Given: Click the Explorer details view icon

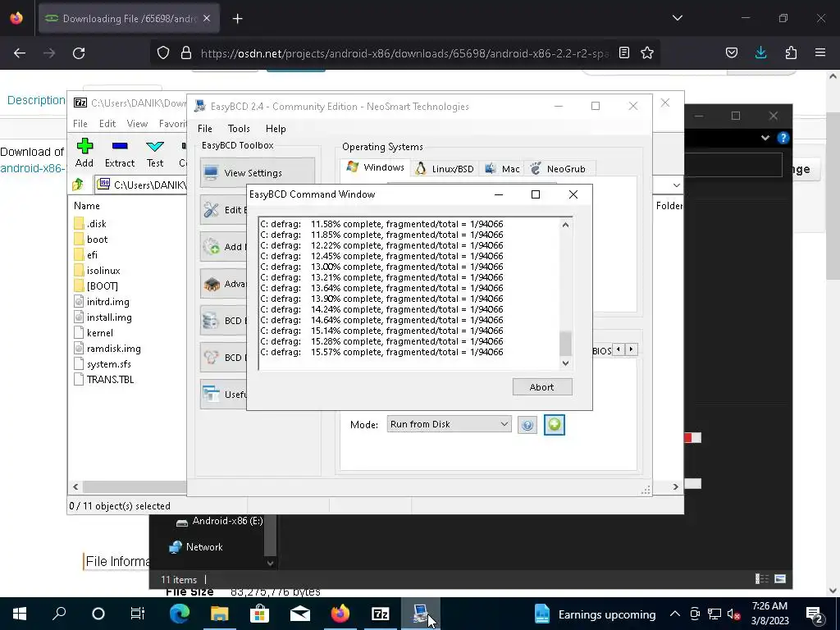Looking at the screenshot, I should tap(761, 578).
